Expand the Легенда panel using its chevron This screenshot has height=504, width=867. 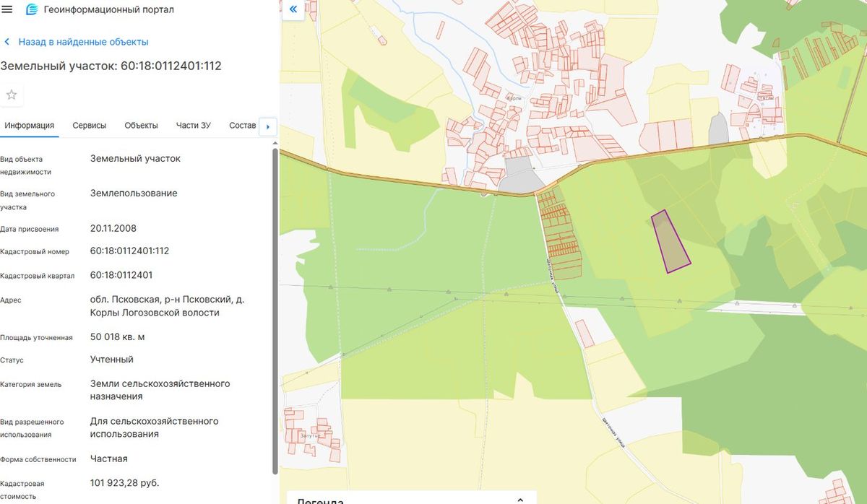(x=519, y=499)
